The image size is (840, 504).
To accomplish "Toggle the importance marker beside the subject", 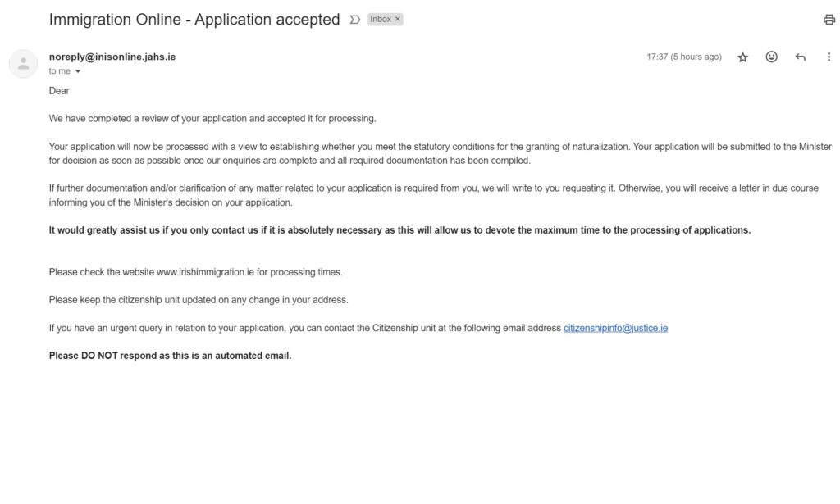I will click(x=354, y=19).
